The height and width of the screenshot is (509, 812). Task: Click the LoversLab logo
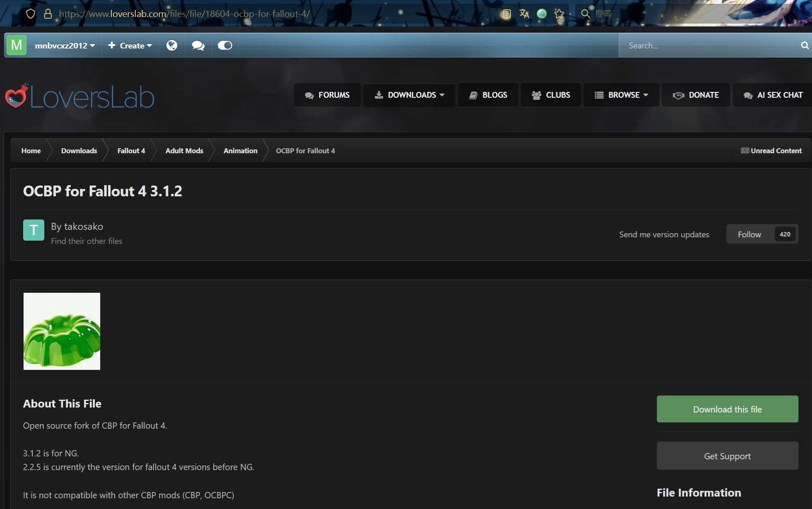click(x=79, y=96)
